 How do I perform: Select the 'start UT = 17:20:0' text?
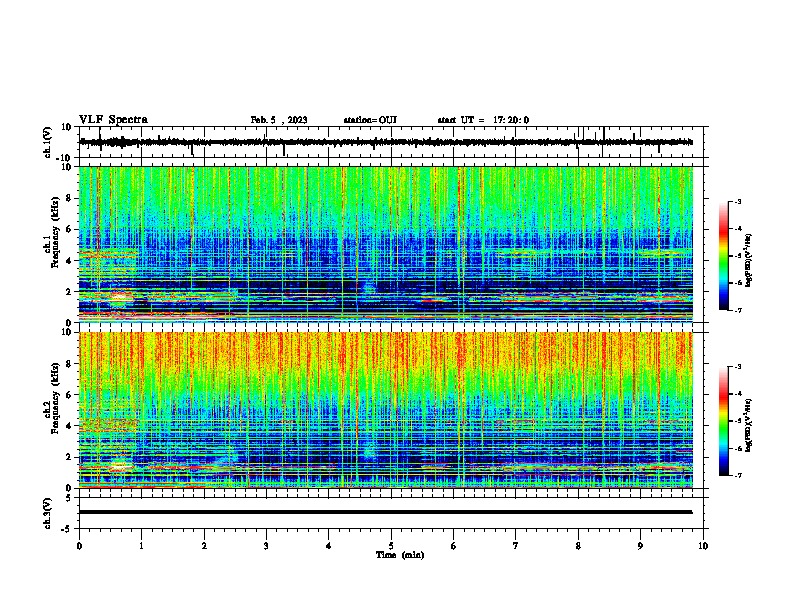tap(483, 120)
